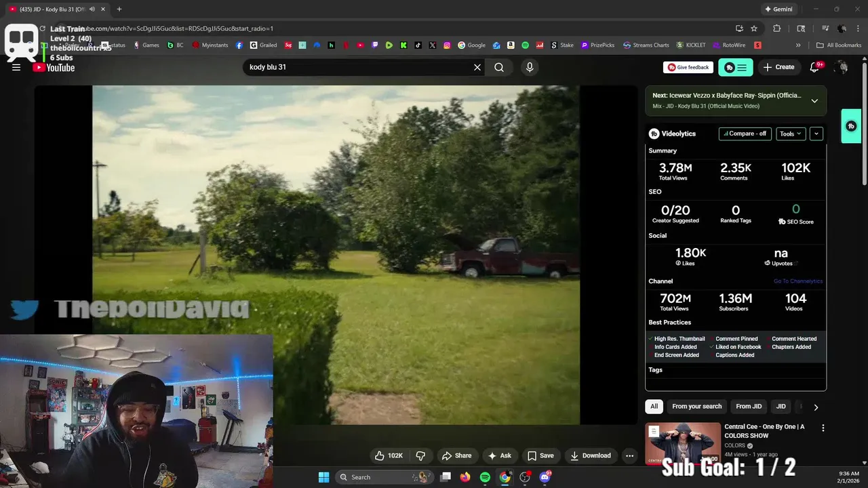Image resolution: width=868 pixels, height=488 pixels.
Task: Download the video
Action: [590, 455]
